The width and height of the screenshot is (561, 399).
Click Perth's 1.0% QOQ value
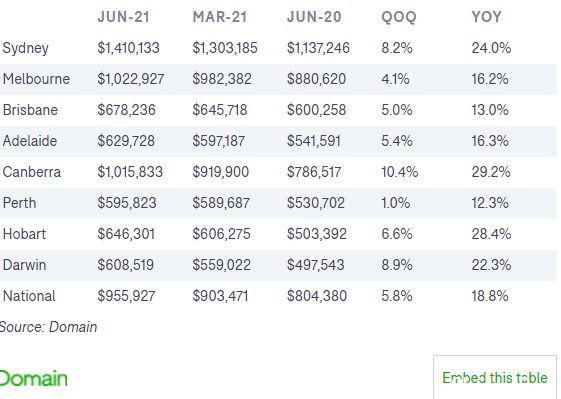(396, 203)
